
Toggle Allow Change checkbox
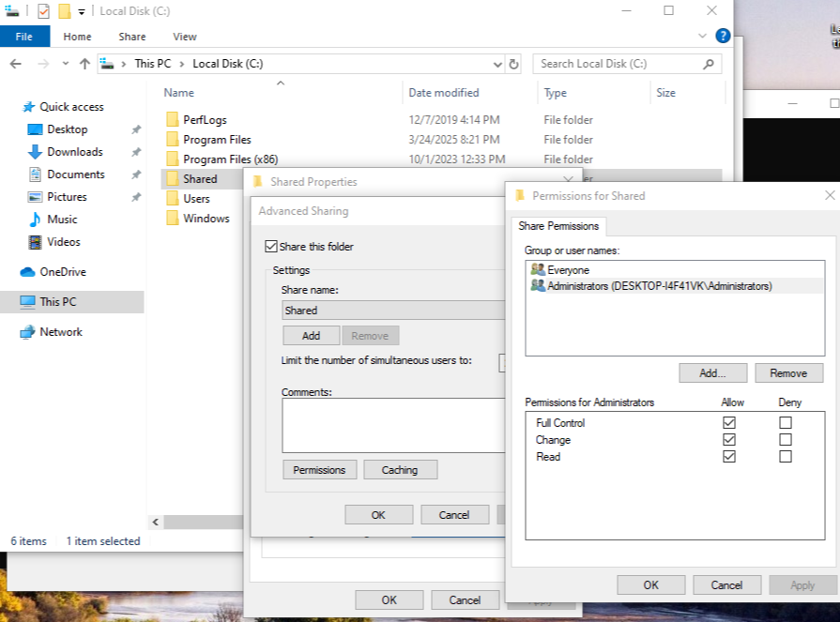(x=728, y=439)
